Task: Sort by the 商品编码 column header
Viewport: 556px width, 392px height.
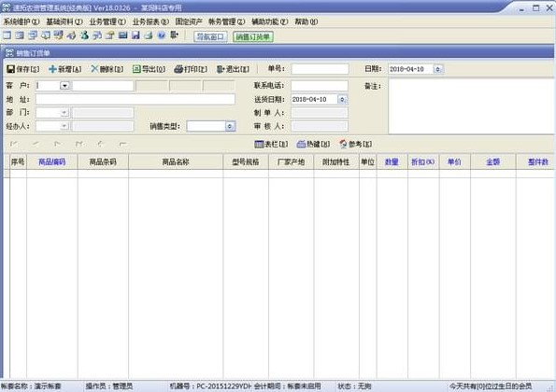Action: pyautogui.click(x=51, y=161)
